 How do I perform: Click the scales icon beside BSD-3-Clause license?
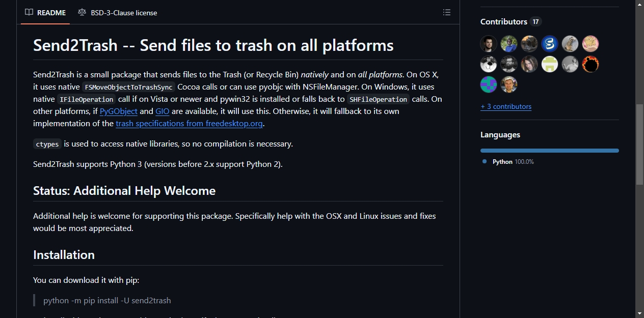pos(82,12)
